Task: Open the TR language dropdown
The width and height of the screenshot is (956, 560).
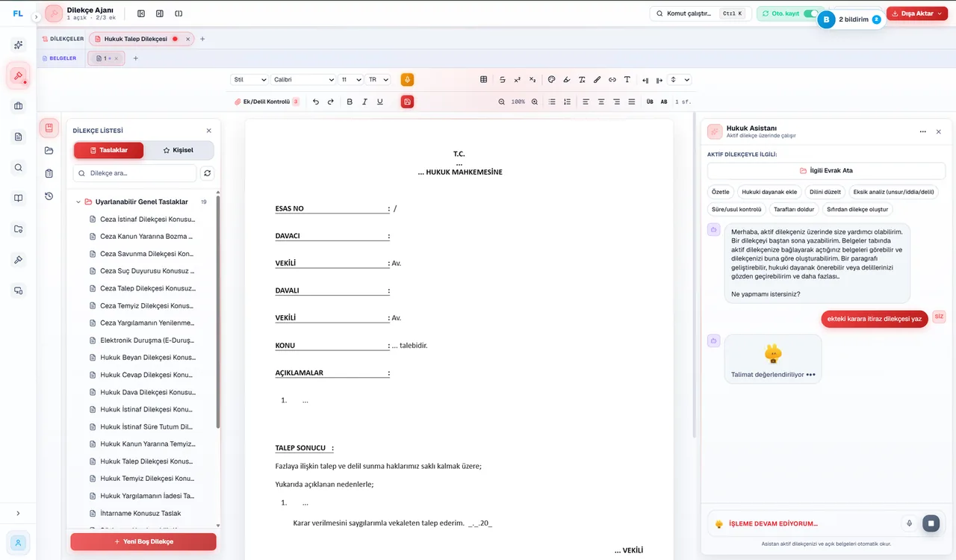Action: pyautogui.click(x=379, y=79)
